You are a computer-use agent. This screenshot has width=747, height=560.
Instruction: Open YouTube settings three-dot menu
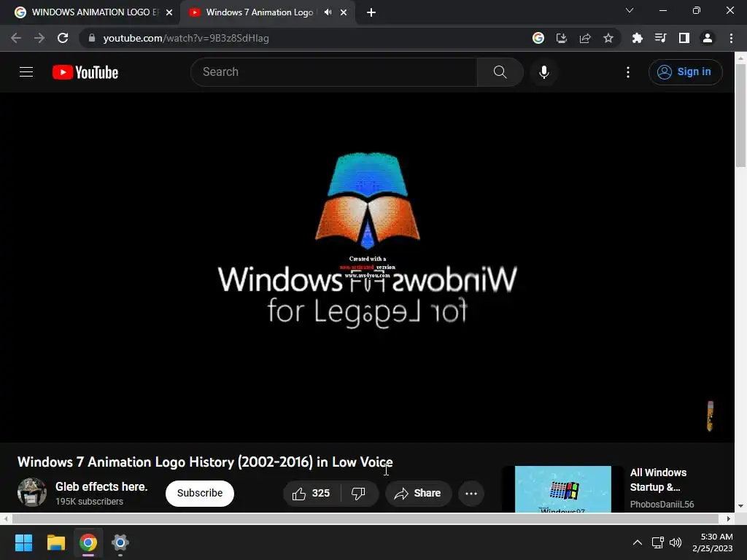click(628, 72)
